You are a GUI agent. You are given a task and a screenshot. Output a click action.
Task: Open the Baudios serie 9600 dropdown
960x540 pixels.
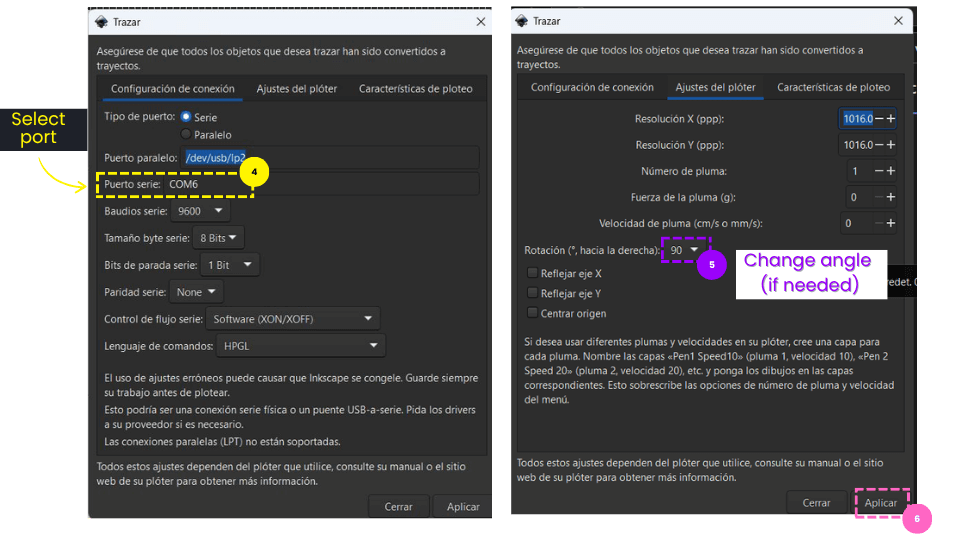tap(200, 211)
